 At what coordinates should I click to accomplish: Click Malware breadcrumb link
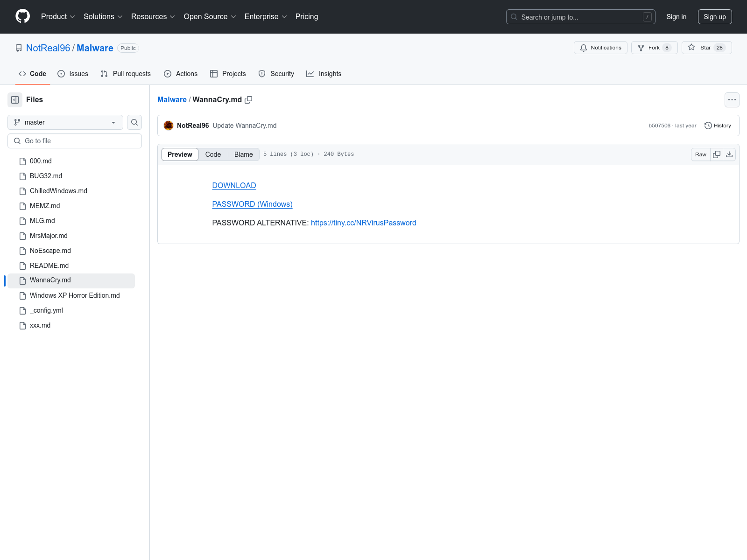tap(172, 100)
